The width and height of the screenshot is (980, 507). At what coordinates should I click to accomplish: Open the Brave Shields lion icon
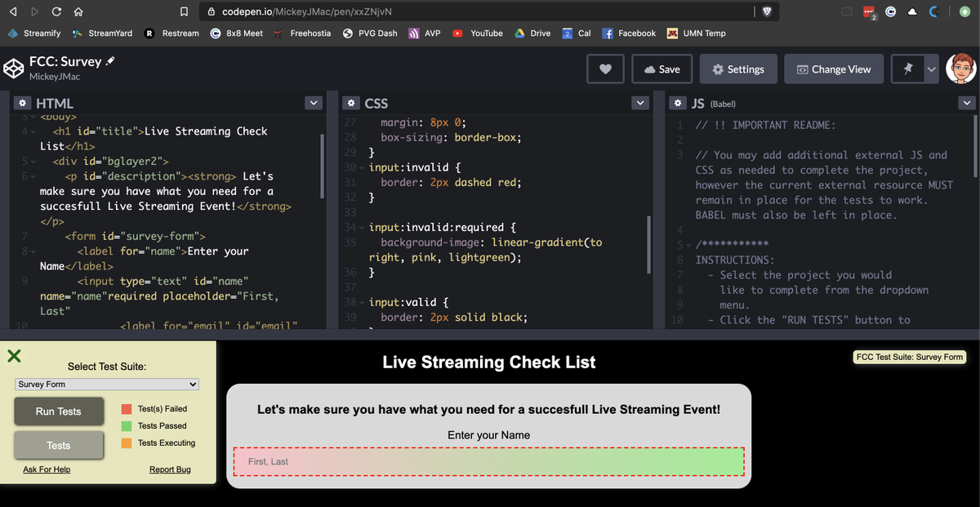tap(766, 12)
